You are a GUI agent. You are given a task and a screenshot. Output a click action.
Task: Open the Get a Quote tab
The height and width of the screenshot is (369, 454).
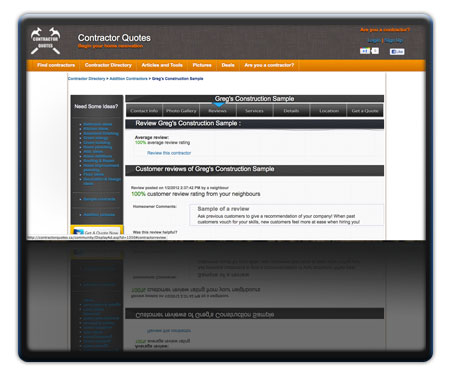(365, 111)
